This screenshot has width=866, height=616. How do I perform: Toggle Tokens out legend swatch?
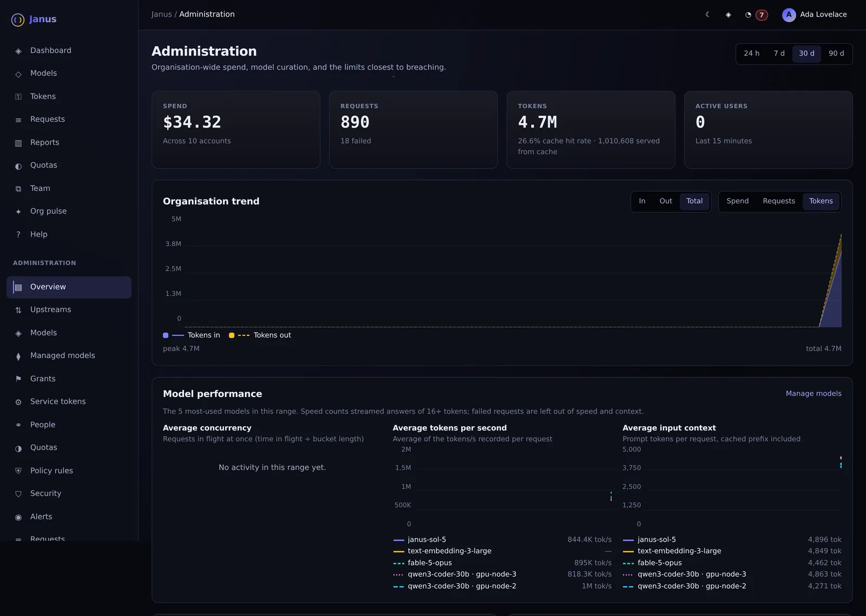[232, 335]
